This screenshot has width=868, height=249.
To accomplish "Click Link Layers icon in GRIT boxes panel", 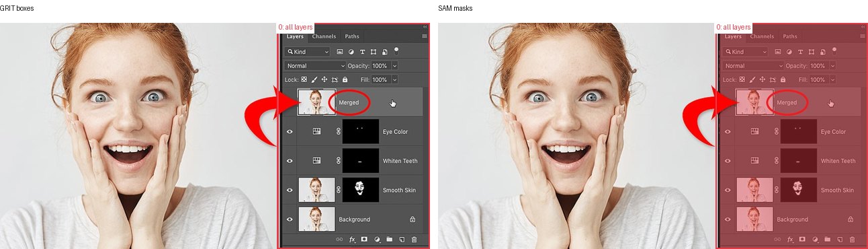I will 339,240.
